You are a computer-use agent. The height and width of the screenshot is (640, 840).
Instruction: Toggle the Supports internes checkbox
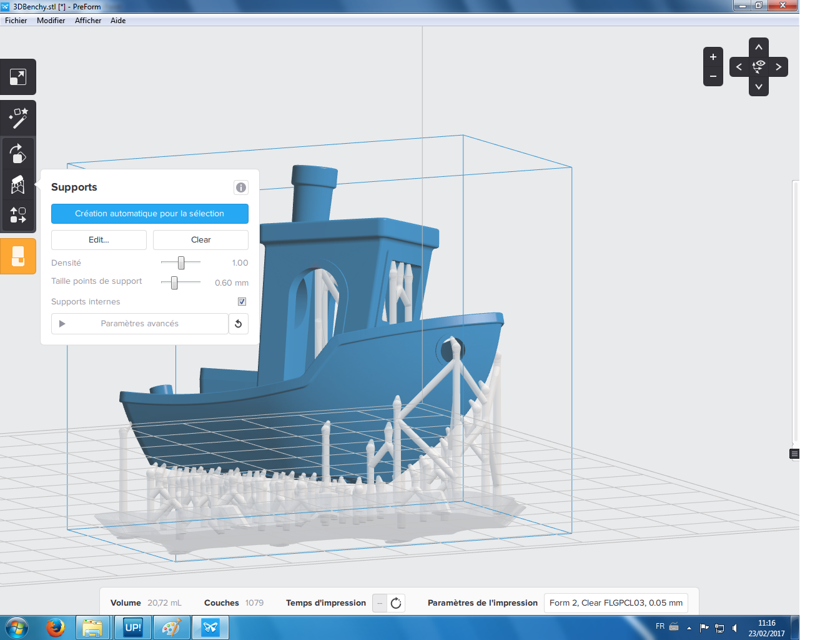[x=242, y=302]
